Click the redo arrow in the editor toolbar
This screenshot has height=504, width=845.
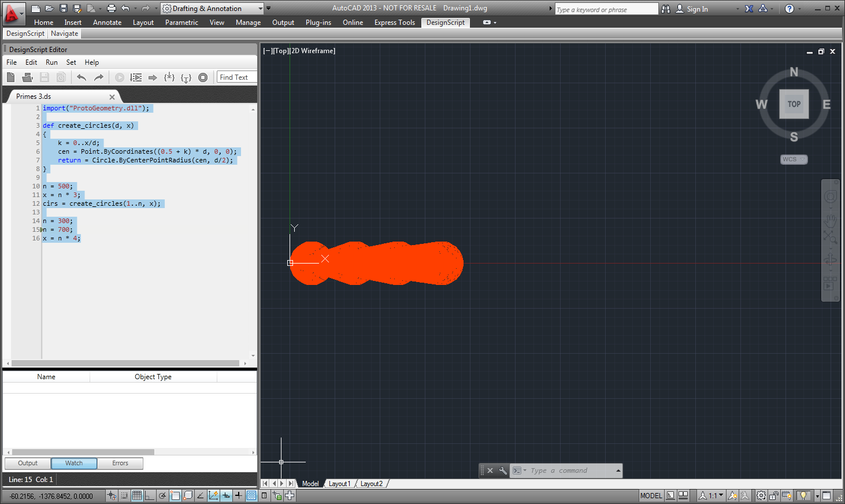point(99,77)
